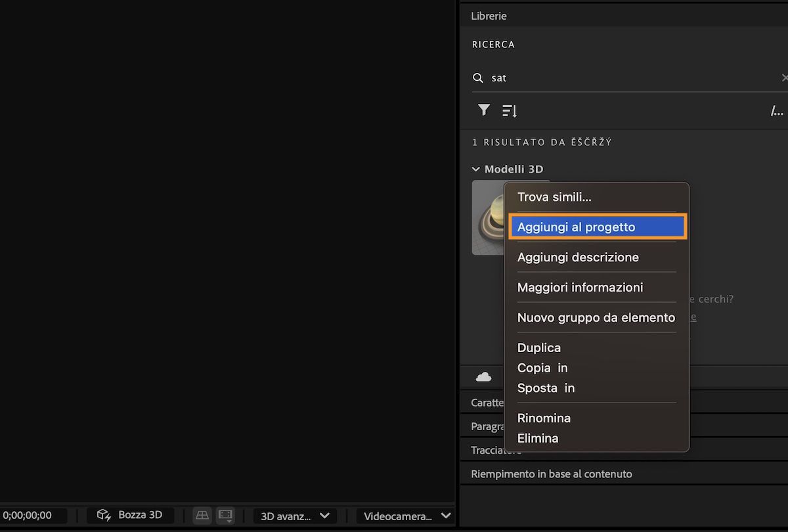Viewport: 788px width, 532px height.
Task: Click the RICERCA heading text
Action: [493, 45]
